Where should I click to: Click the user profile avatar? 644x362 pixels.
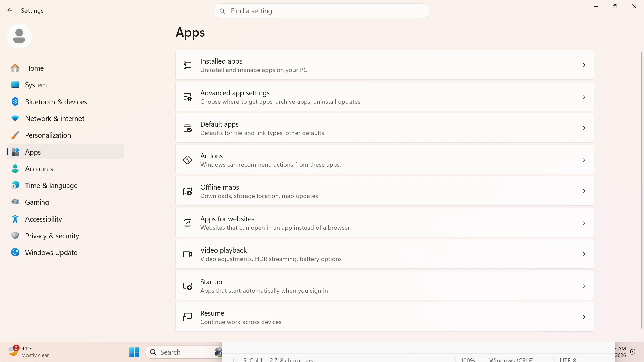[x=19, y=36]
